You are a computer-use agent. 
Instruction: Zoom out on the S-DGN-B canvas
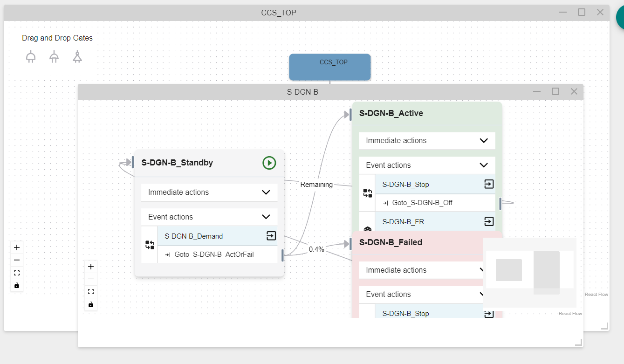pyautogui.click(x=91, y=279)
